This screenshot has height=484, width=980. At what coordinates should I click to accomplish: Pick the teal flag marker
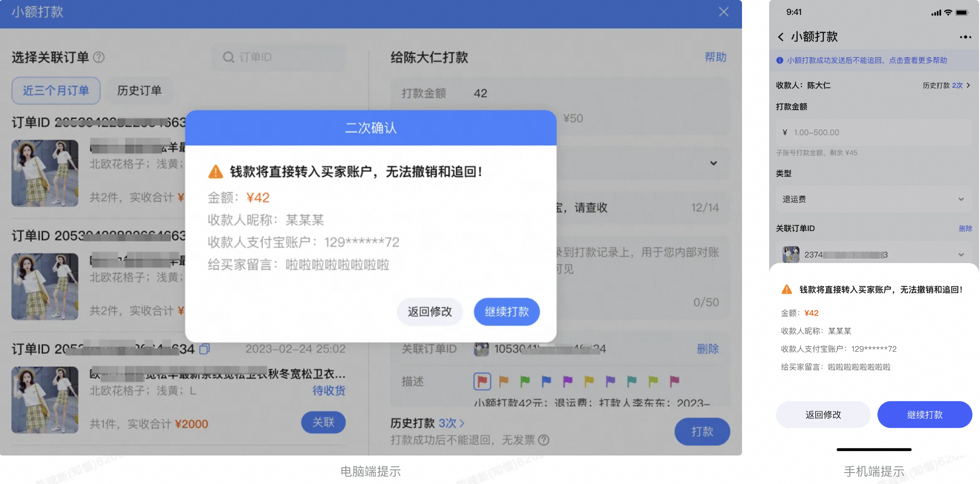(632, 381)
